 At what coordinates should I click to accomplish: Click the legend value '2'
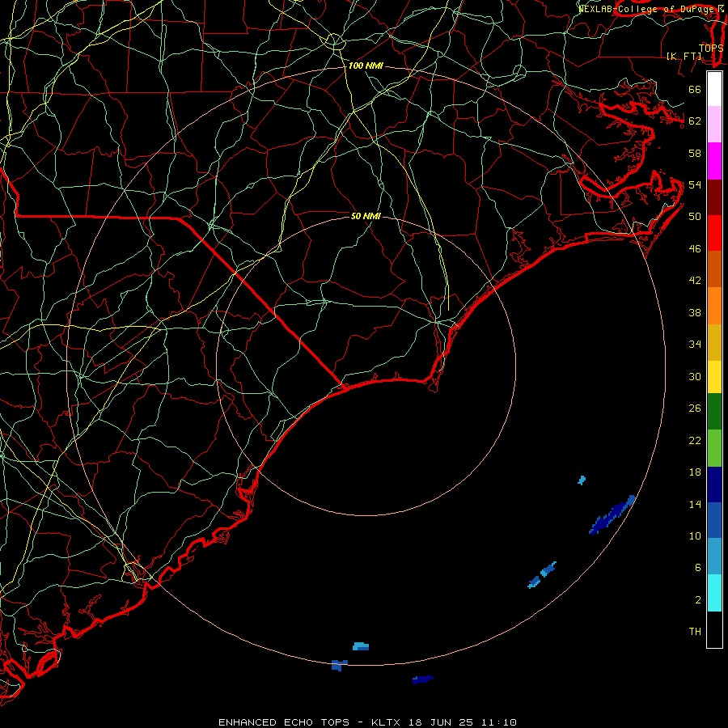[x=697, y=600]
